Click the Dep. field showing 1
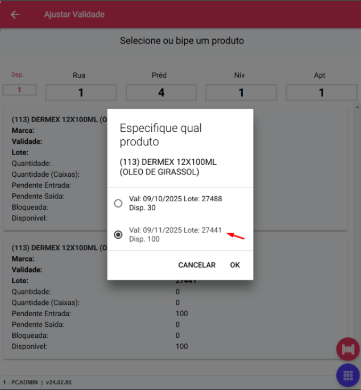The height and width of the screenshot is (390, 361). [19, 90]
